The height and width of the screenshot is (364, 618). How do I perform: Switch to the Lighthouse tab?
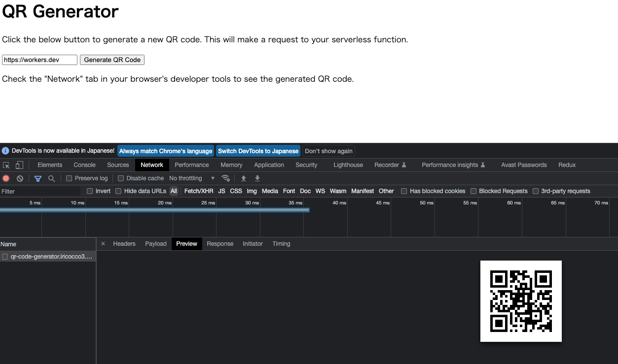[x=348, y=165]
